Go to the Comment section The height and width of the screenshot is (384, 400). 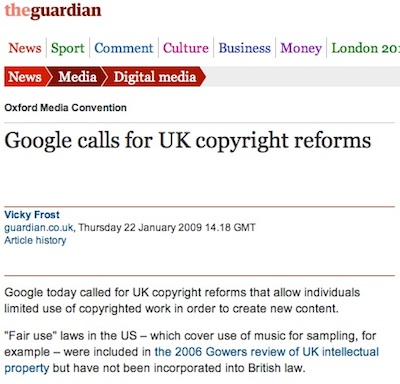coord(124,48)
